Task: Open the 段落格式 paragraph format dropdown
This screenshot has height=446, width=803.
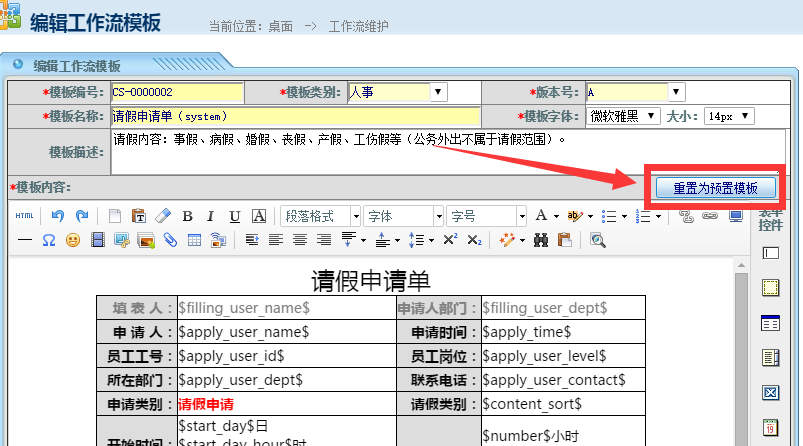Action: tap(320, 216)
